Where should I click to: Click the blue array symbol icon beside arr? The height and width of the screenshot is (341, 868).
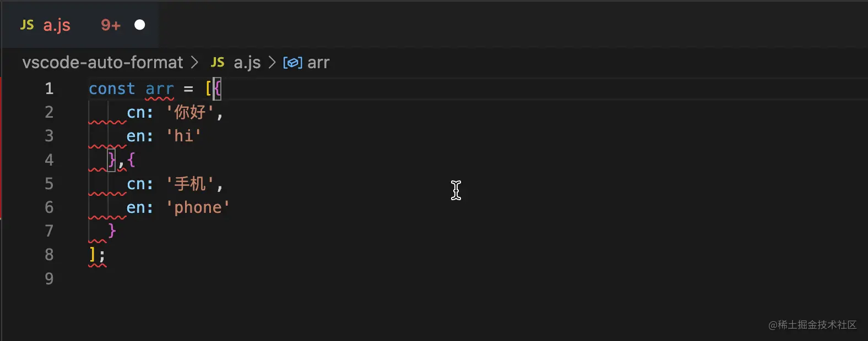[292, 62]
